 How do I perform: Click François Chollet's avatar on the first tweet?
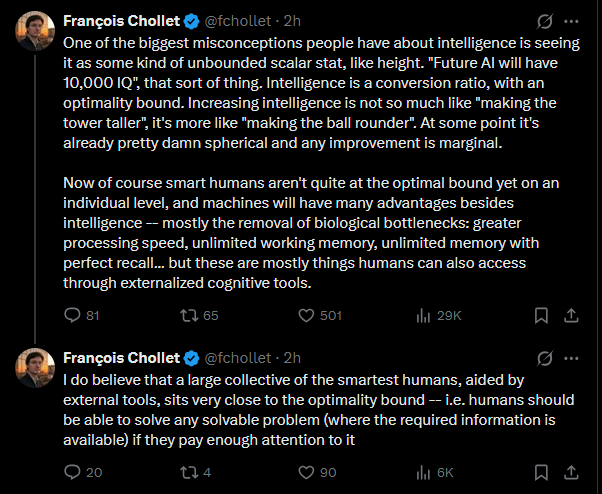pos(34,33)
